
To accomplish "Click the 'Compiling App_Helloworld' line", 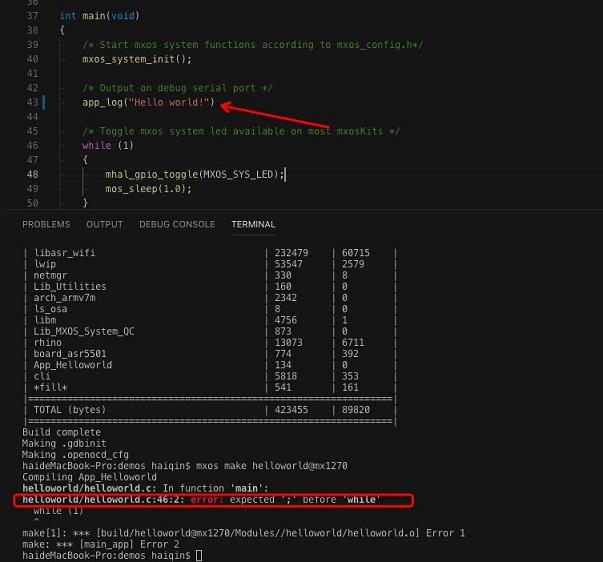I will coord(89,477).
